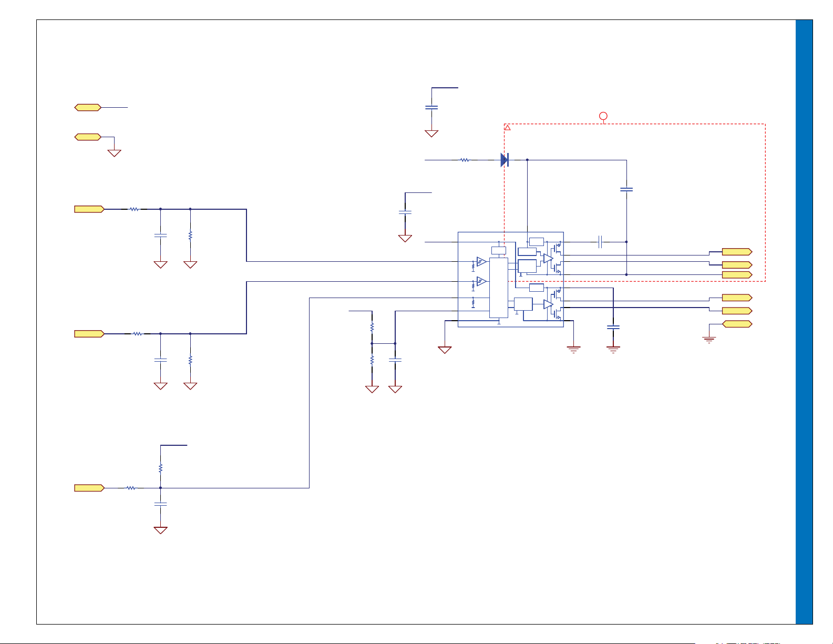The image size is (833, 644).
Task: Click the earth ground directly below the IC's right edge
Action: pos(573,349)
